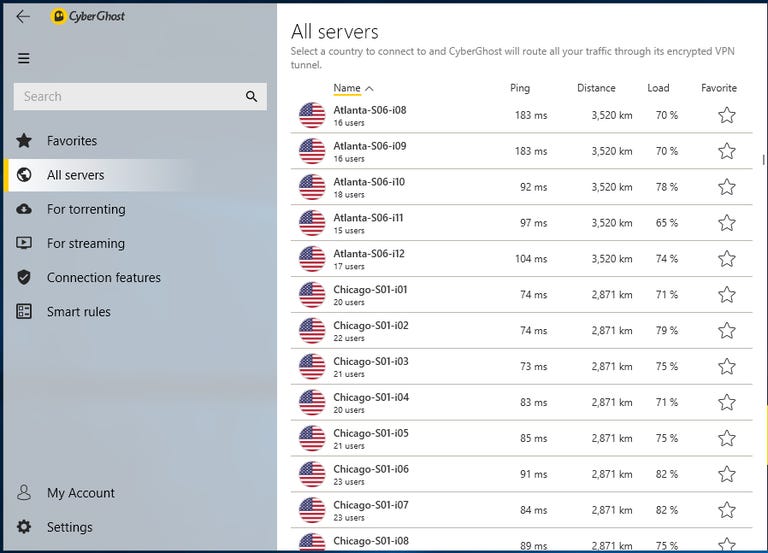Image resolution: width=768 pixels, height=553 pixels.
Task: Select server name Chicago-S01-i08
Action: click(371, 541)
